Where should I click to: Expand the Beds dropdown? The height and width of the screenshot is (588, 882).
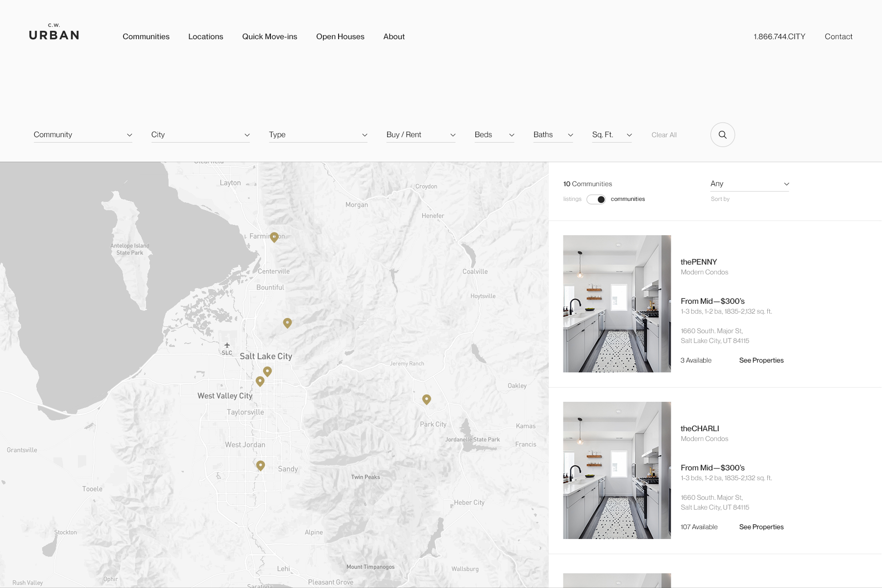494,135
